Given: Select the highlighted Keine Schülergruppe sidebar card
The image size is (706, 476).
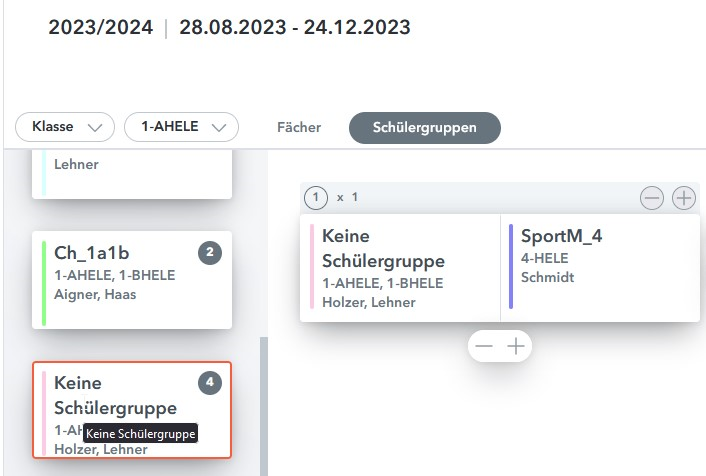Looking at the screenshot, I should tap(132, 410).
